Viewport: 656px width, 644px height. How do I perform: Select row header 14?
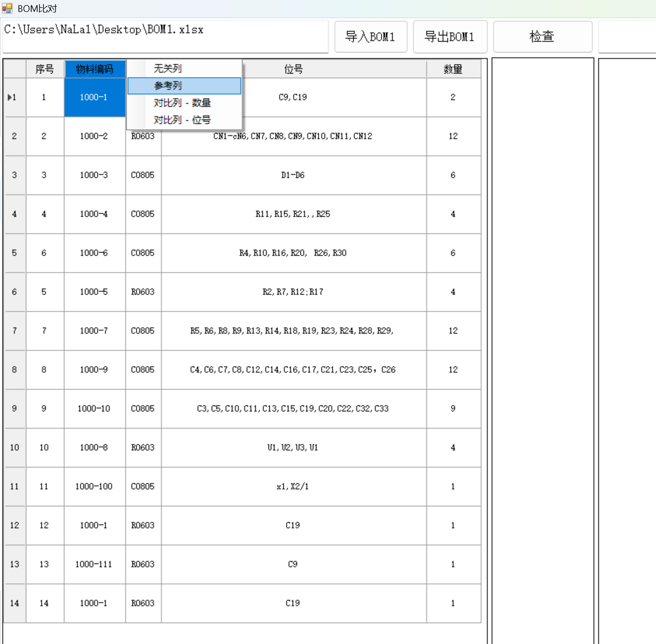[x=15, y=604]
